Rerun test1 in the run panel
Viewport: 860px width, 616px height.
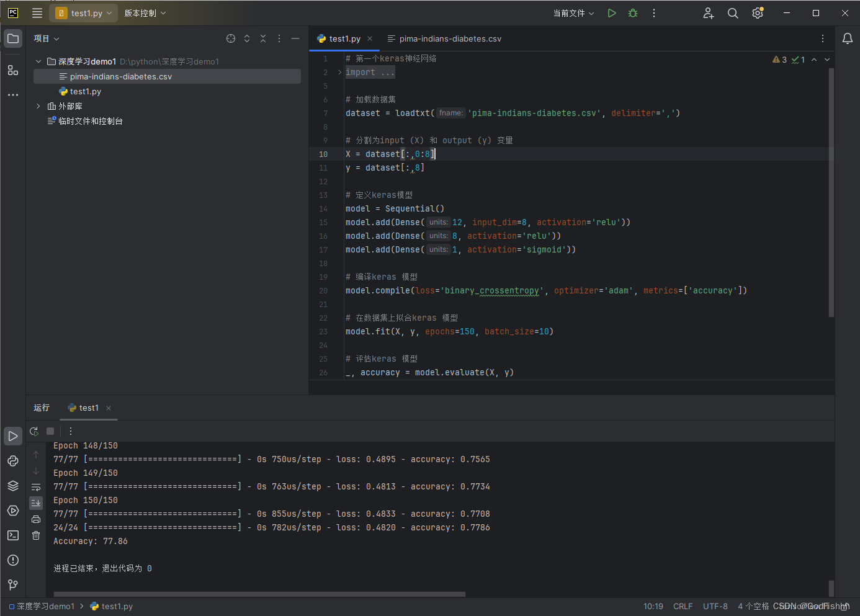click(34, 431)
